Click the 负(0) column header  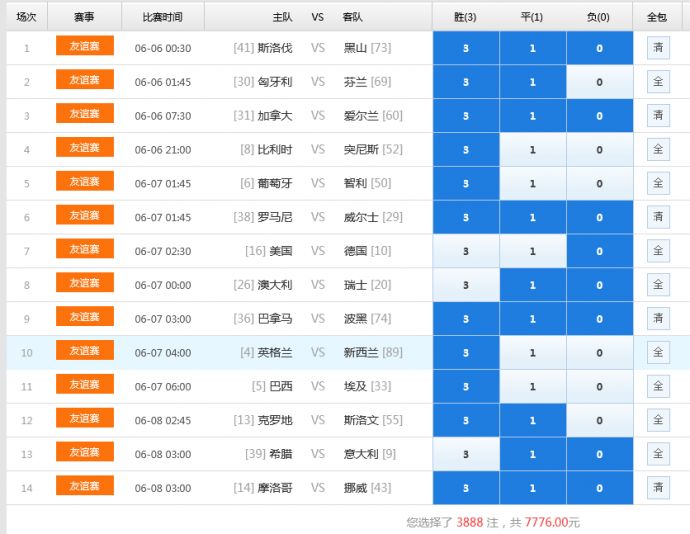tap(598, 17)
